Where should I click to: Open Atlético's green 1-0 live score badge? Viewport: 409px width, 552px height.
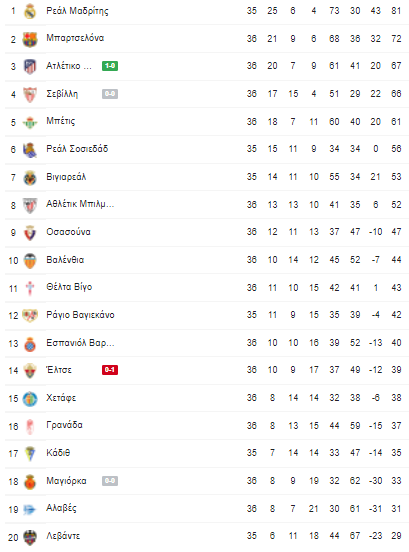coord(110,66)
